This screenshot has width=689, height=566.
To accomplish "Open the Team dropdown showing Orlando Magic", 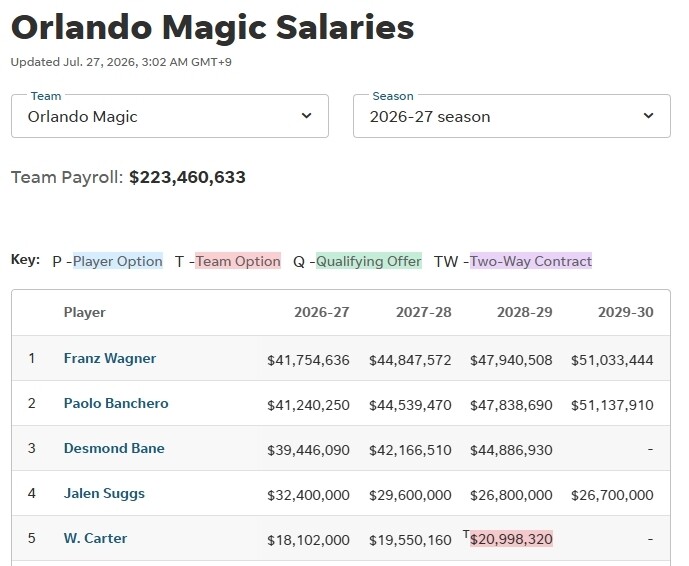I will click(170, 116).
